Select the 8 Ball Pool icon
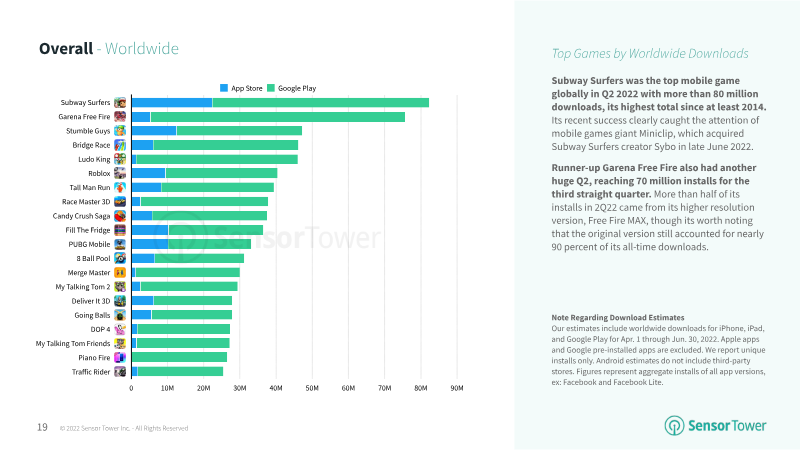 pyautogui.click(x=120, y=258)
